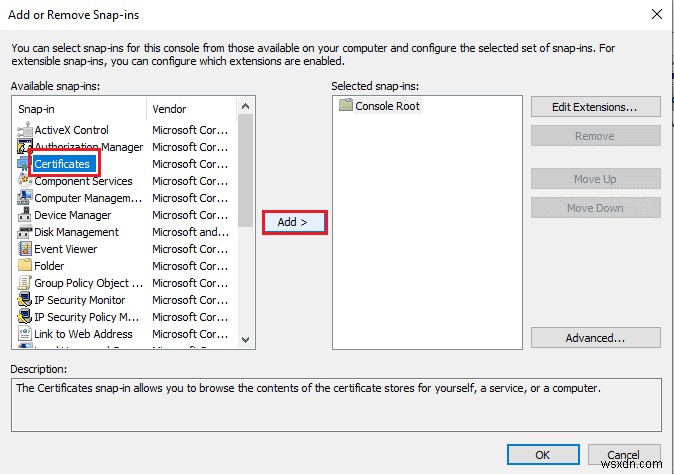Open Edit Extensions dialog

coord(595,107)
